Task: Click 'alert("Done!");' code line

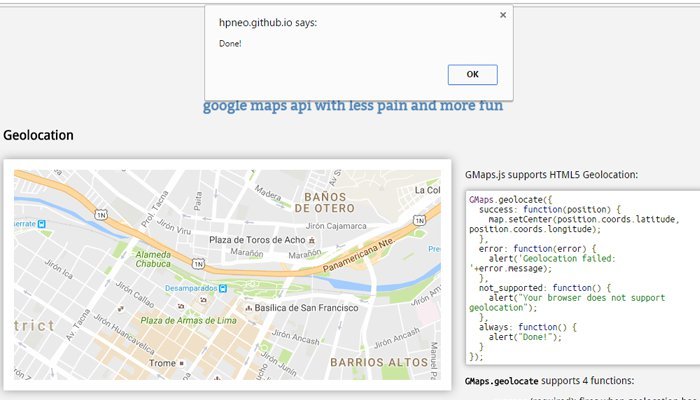Action: (525, 337)
